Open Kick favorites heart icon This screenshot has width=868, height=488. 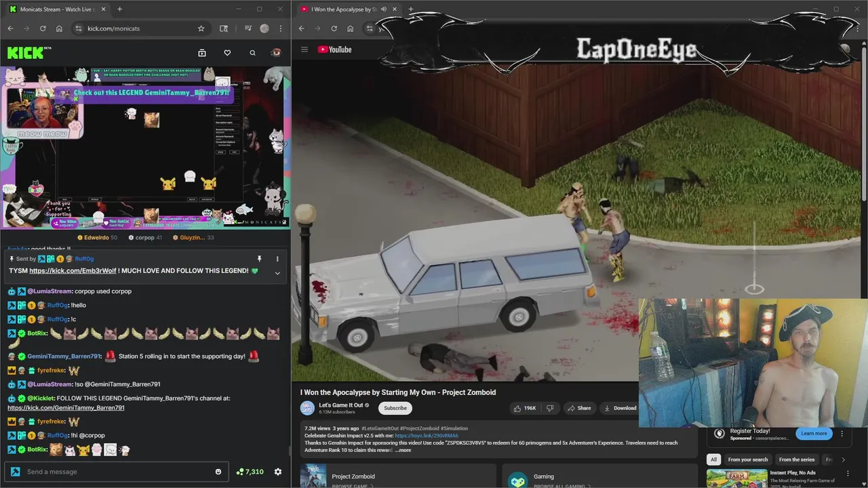[x=227, y=53]
